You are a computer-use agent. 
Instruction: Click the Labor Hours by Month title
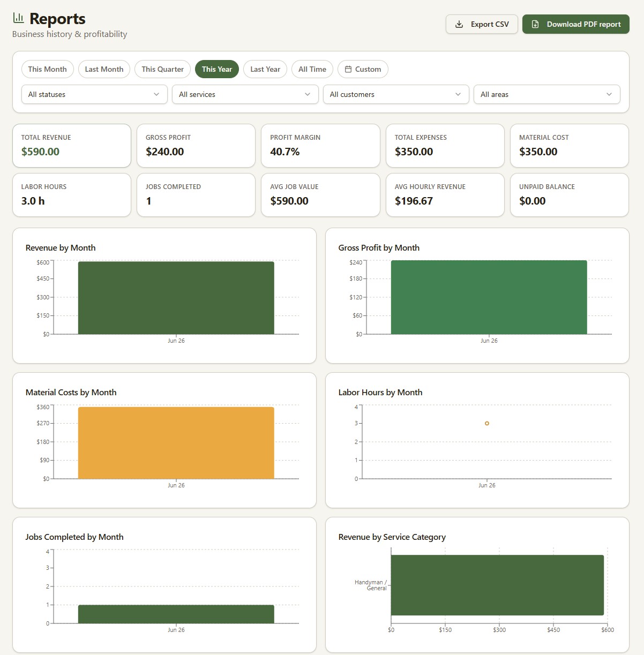coord(380,392)
